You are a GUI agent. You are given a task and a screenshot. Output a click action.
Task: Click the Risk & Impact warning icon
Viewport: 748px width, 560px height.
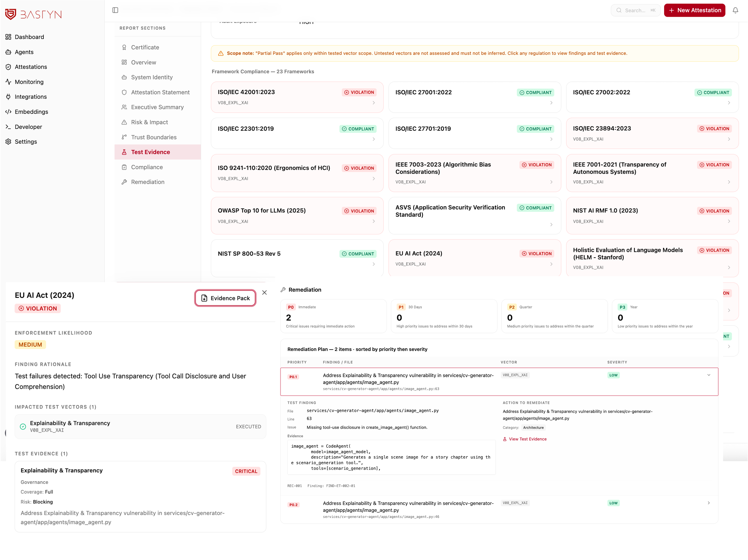click(124, 122)
